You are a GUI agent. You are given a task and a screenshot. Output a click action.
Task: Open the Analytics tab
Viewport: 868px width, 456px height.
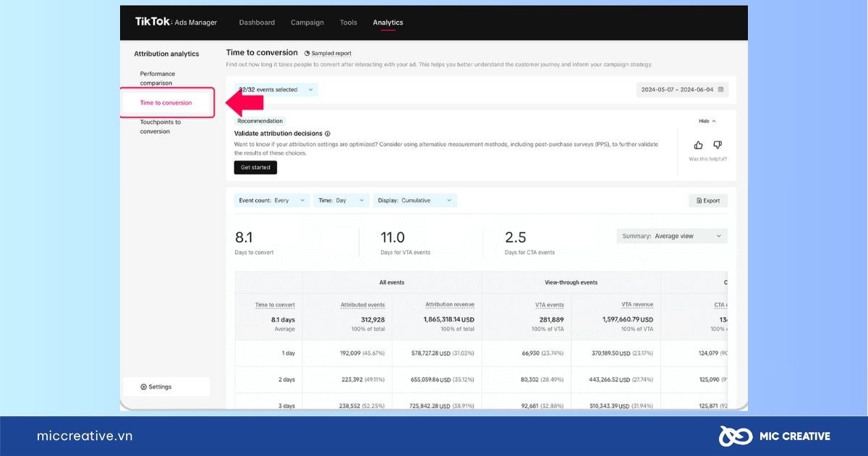tap(388, 22)
